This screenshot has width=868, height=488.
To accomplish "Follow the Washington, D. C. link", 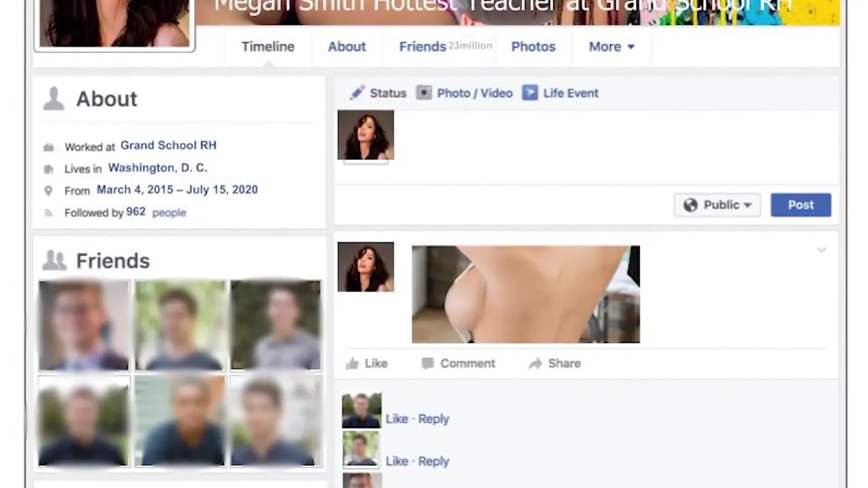I will pyautogui.click(x=158, y=168).
